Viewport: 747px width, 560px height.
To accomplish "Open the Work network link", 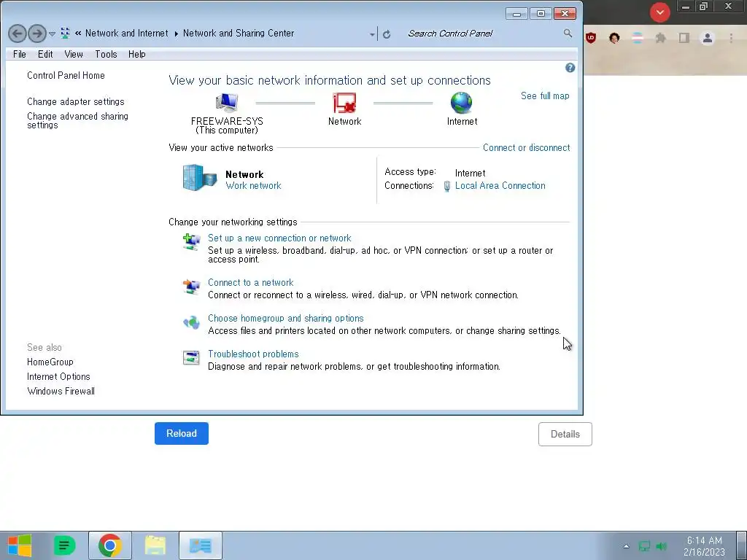I will [253, 185].
